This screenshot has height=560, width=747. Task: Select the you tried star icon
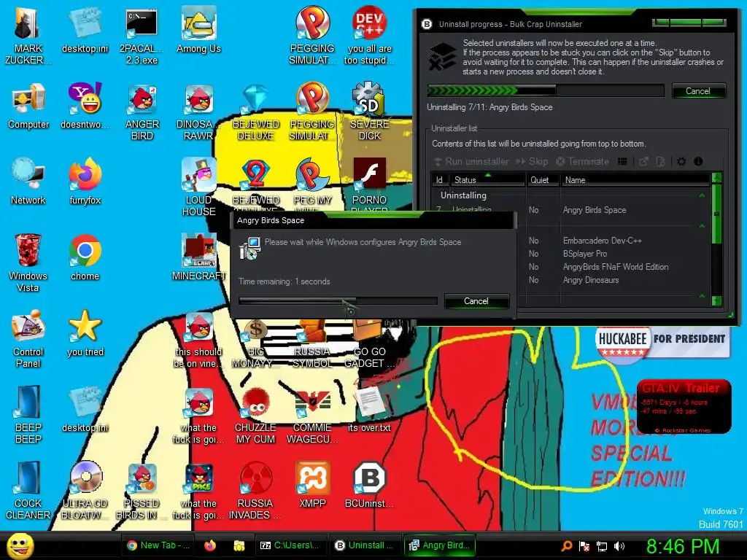85,334
